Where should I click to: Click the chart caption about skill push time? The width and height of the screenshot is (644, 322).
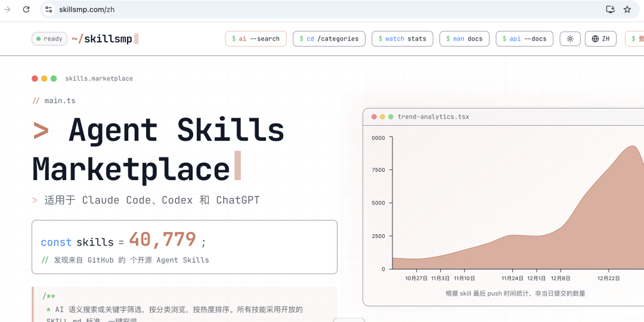pos(515,293)
